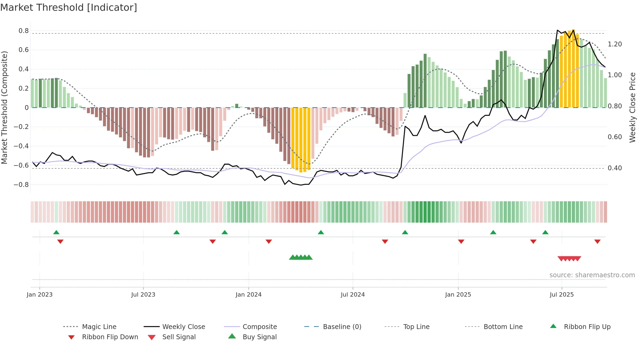
Task: Click the 0.40 right axis tick label
Action: click(x=615, y=168)
